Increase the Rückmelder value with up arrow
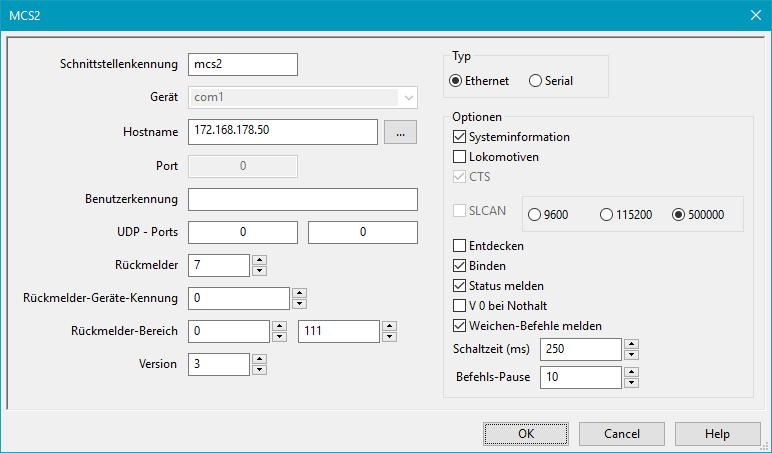 (x=259, y=260)
